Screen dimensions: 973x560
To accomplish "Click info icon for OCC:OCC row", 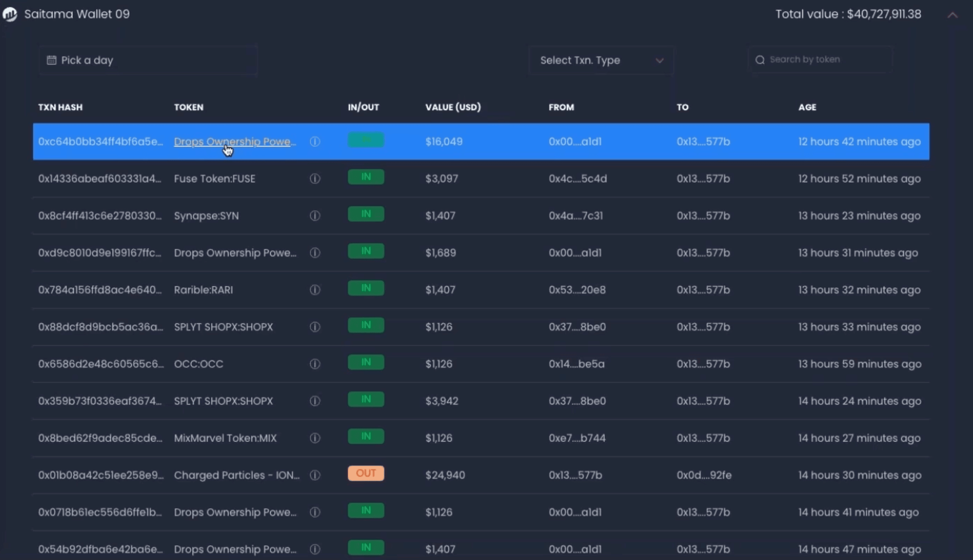I will click(315, 364).
